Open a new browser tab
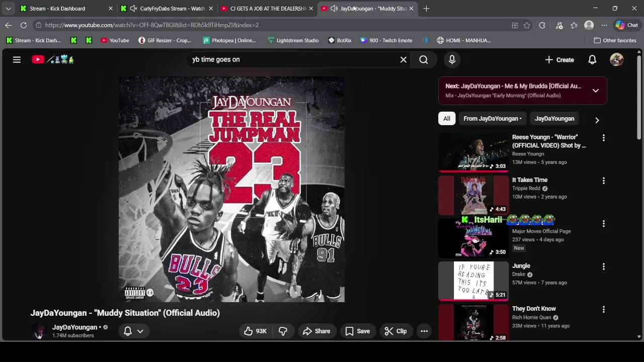644x362 pixels. (426, 9)
